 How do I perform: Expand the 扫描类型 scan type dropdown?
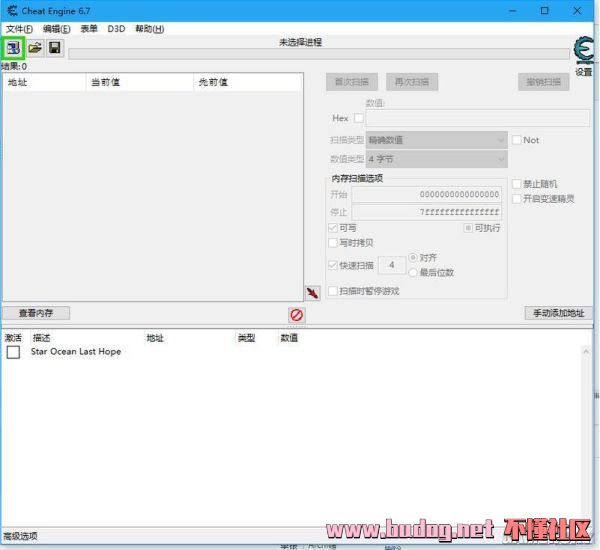point(437,140)
